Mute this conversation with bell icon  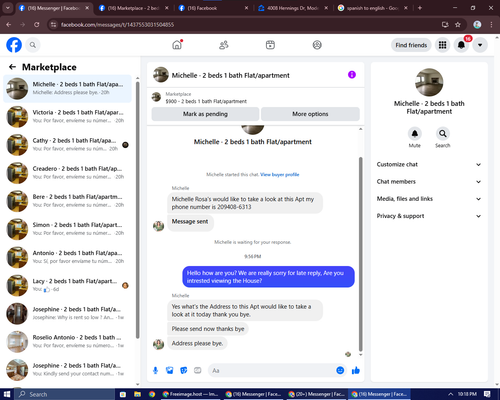[x=415, y=134]
